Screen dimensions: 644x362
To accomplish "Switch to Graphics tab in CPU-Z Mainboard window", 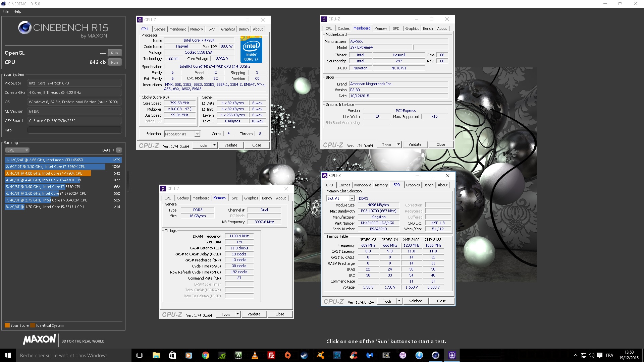I will 412,28.
